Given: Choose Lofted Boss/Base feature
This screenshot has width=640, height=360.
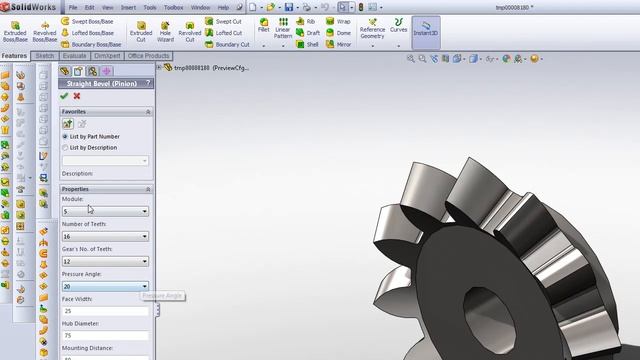Looking at the screenshot, I should tap(88, 33).
